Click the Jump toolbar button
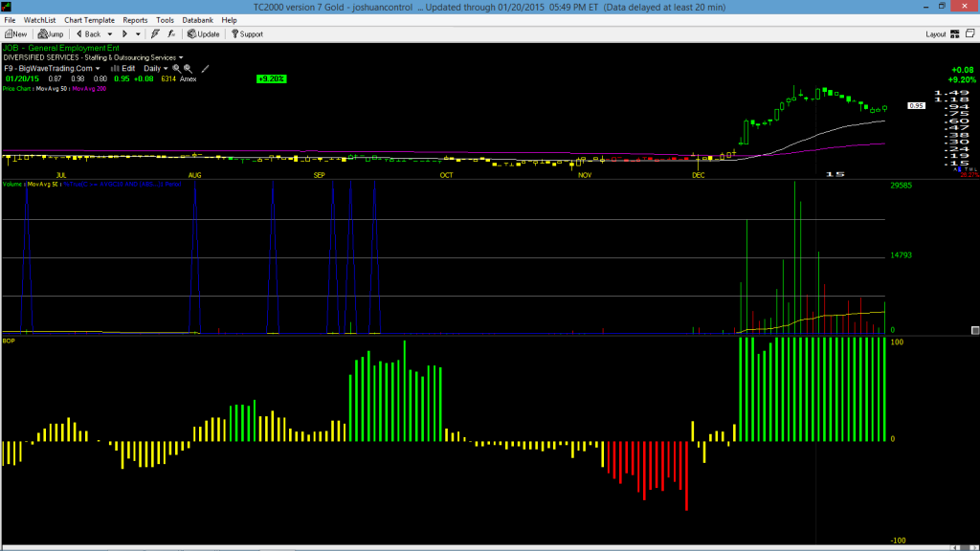The image size is (980, 551). (x=51, y=34)
